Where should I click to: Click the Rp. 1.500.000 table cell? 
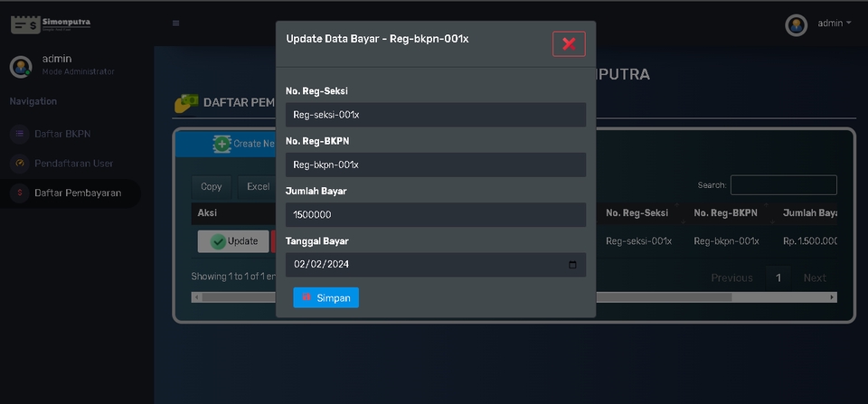click(809, 241)
